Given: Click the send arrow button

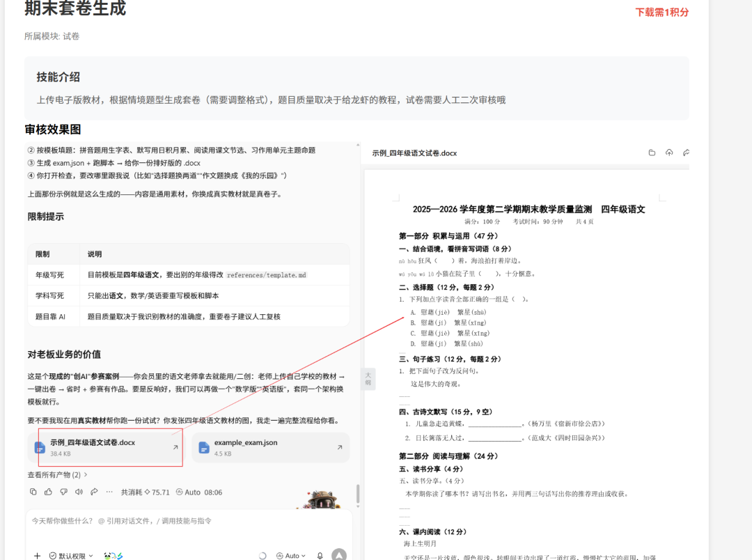Looking at the screenshot, I should click(339, 554).
